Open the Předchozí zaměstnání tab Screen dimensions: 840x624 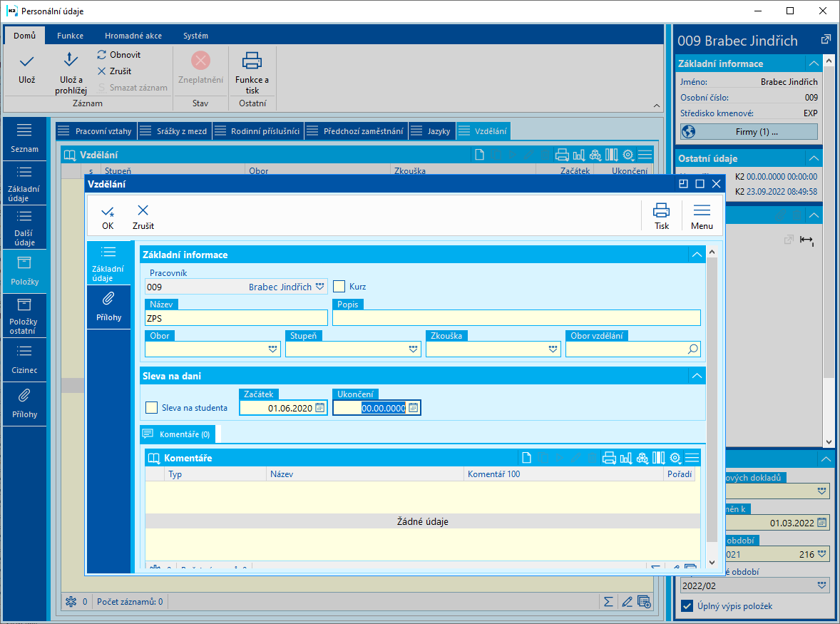(357, 131)
